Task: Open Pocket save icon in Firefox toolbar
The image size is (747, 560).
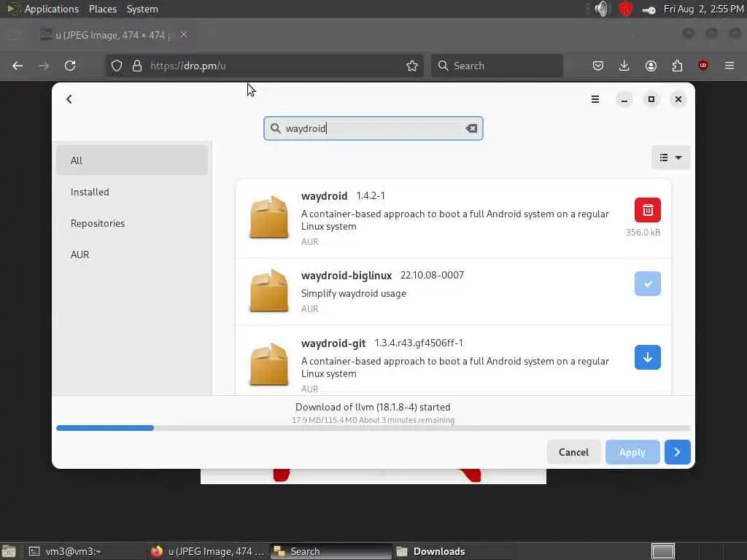Action: [x=598, y=66]
